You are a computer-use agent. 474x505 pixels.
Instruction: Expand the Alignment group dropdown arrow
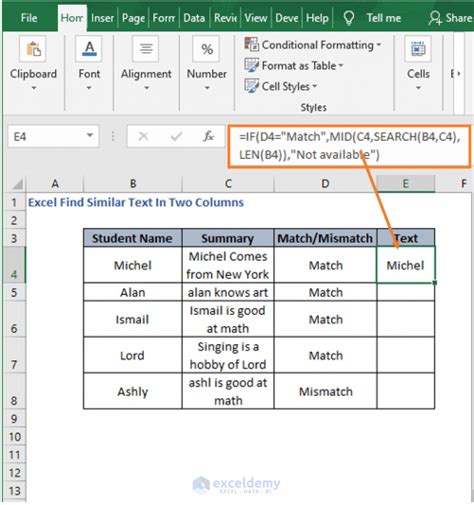[146, 88]
